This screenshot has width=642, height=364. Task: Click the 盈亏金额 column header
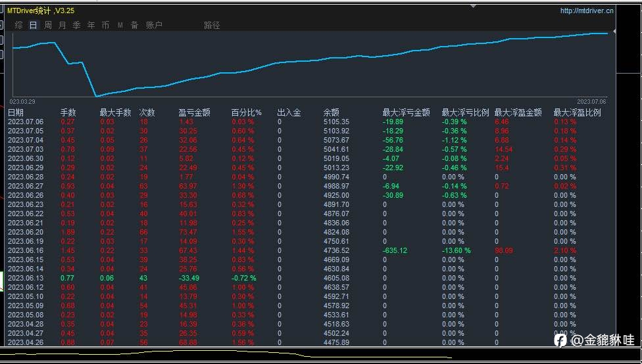(x=195, y=112)
